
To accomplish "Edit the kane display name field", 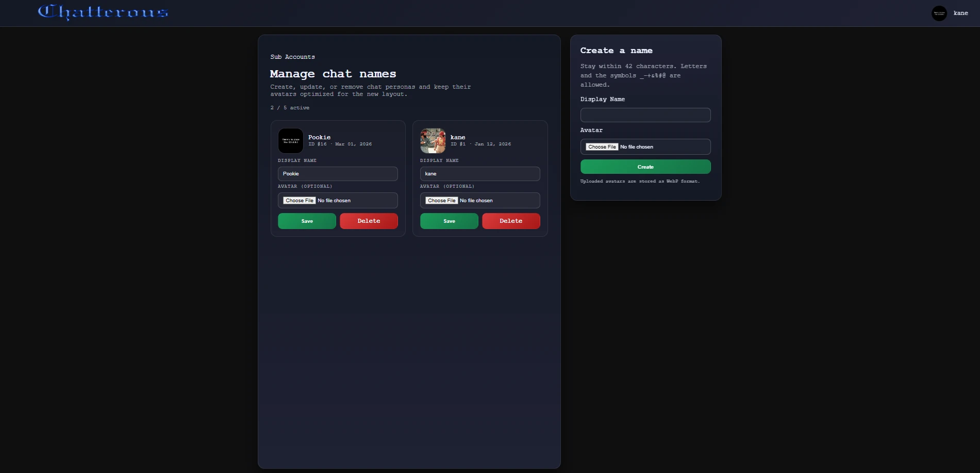I will click(x=480, y=174).
